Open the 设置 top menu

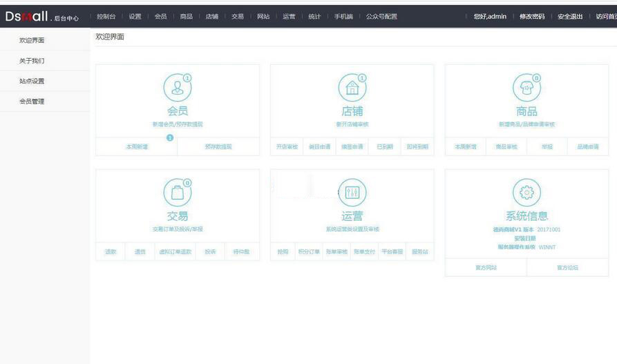135,17
